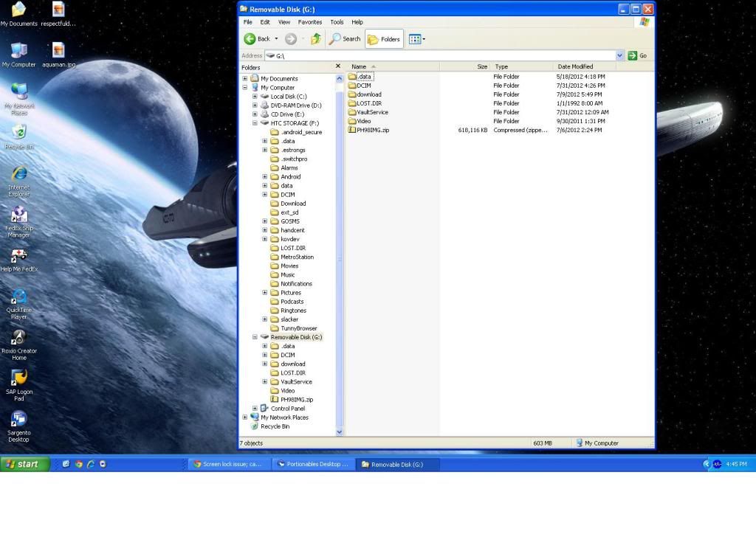The image size is (756, 537).
Task: Select the PH98IMG.zip file in list
Action: (x=372, y=130)
